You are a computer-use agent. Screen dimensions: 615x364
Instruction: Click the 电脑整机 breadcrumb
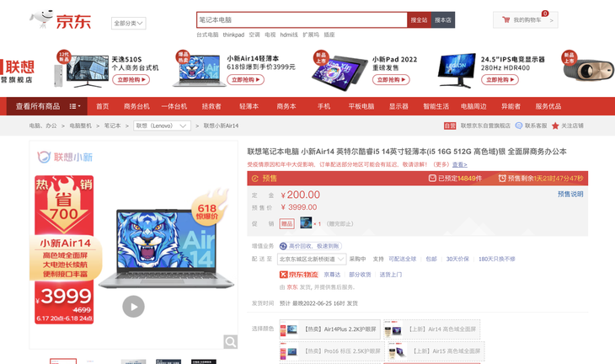[80, 126]
